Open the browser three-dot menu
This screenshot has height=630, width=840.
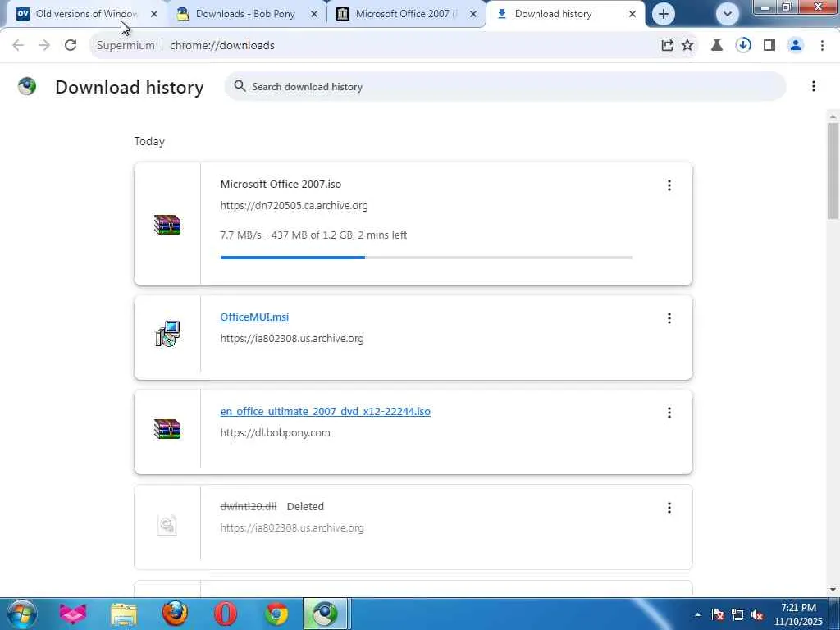[822, 46]
